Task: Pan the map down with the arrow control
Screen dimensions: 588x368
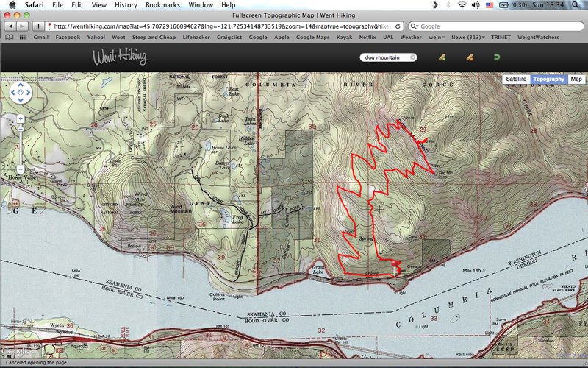Action: tap(21, 100)
